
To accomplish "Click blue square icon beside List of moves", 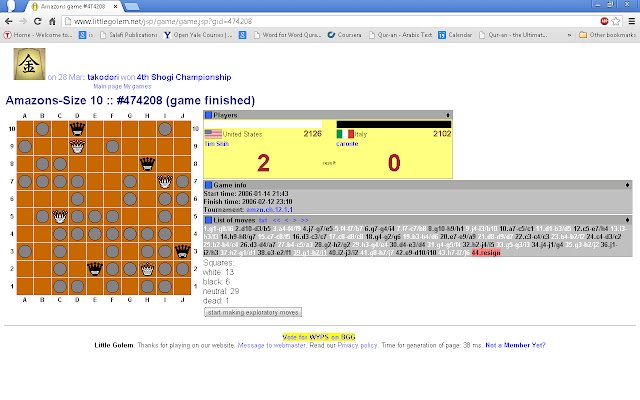I will click(x=209, y=220).
